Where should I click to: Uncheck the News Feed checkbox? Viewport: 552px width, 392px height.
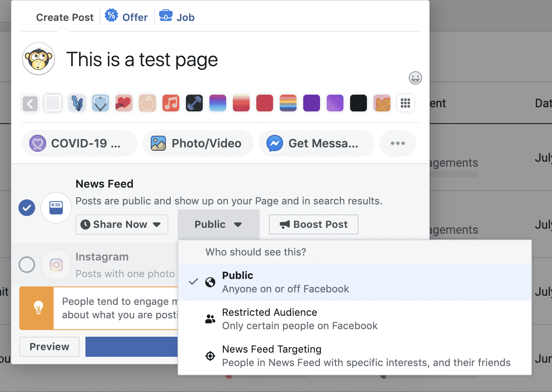[27, 208]
